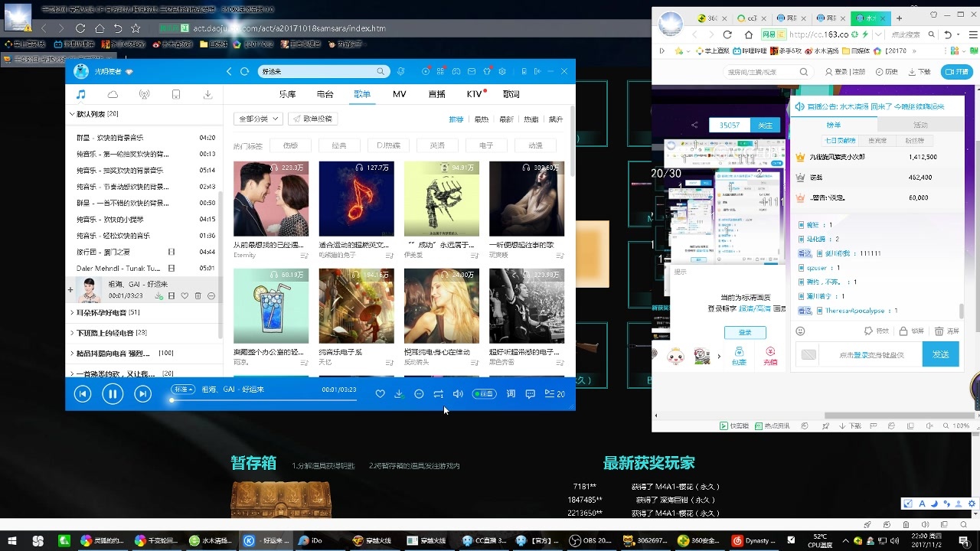Click the volume speaker icon in player bar

pyautogui.click(x=458, y=393)
